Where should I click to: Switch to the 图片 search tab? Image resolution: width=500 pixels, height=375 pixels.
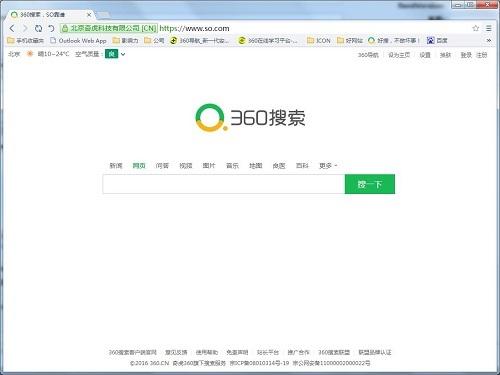tap(209, 166)
